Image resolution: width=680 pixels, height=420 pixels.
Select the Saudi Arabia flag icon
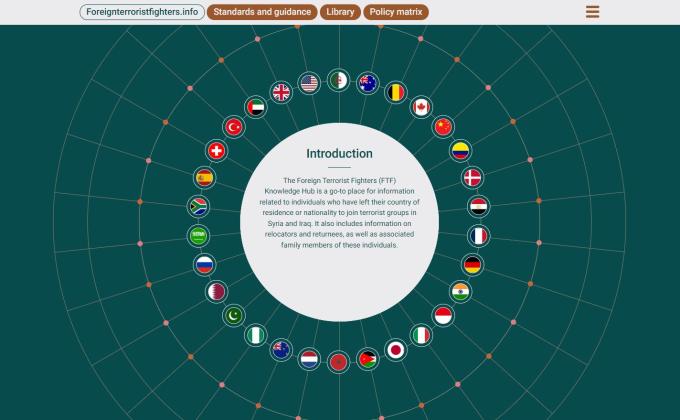(198, 236)
